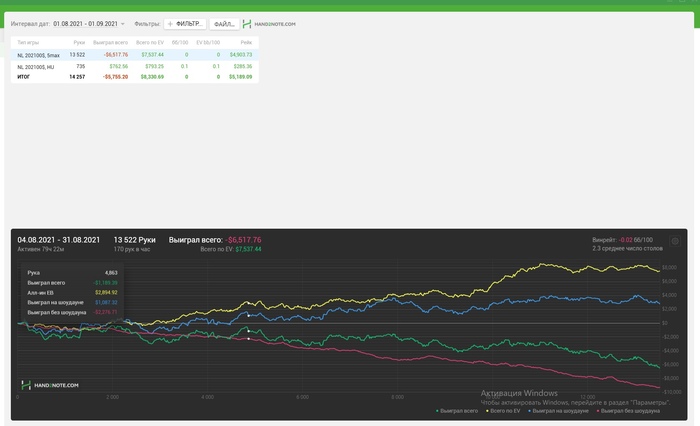Toggle Всего по EV series in chart legend
This screenshot has width=700, height=426.
click(x=503, y=411)
